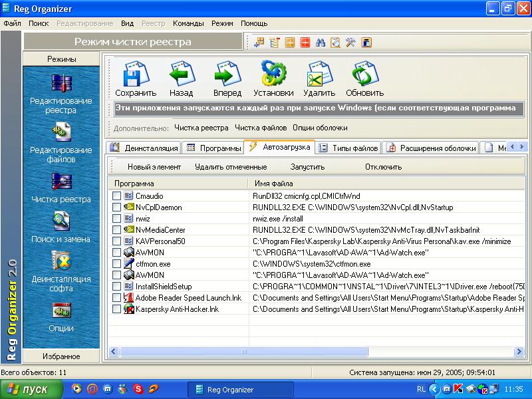Switch to the Деинсталляция tab
Screen dimensions: 532x399
pos(144,148)
